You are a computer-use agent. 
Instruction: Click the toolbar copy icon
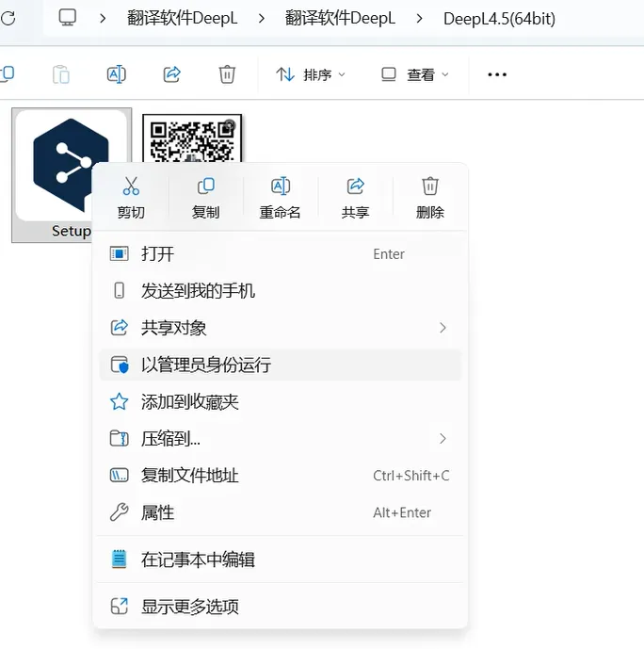[x=7, y=74]
